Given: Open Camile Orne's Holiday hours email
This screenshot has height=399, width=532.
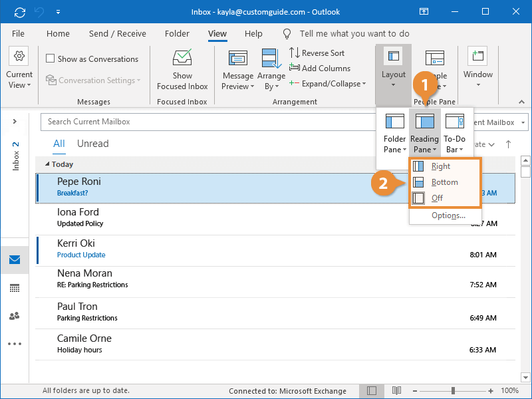Looking at the screenshot, I should [x=275, y=344].
